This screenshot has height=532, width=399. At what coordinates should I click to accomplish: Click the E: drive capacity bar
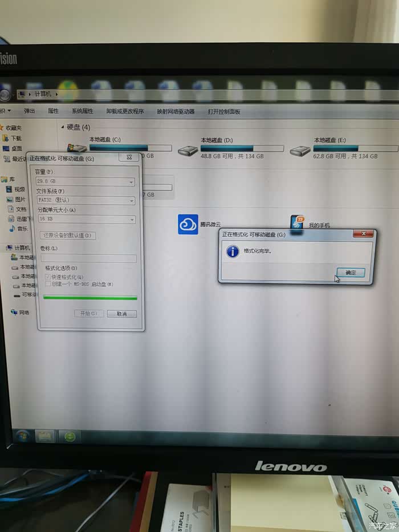coord(355,148)
